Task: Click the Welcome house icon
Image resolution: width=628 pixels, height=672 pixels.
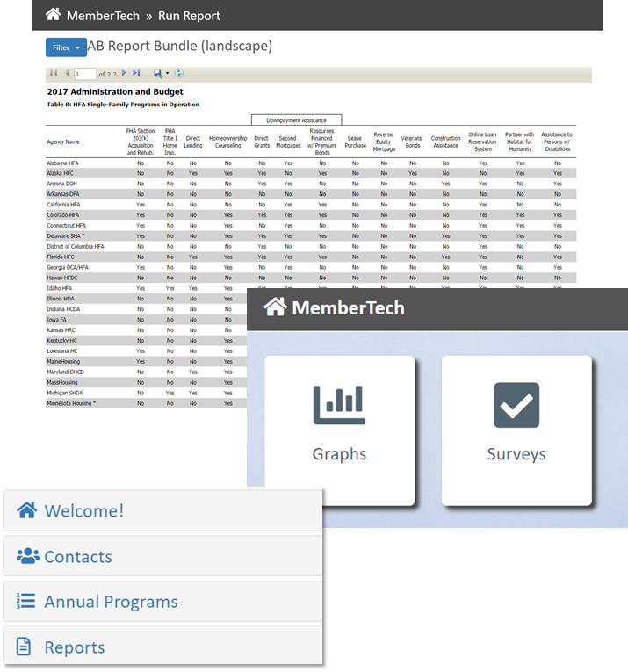Action: 26,510
